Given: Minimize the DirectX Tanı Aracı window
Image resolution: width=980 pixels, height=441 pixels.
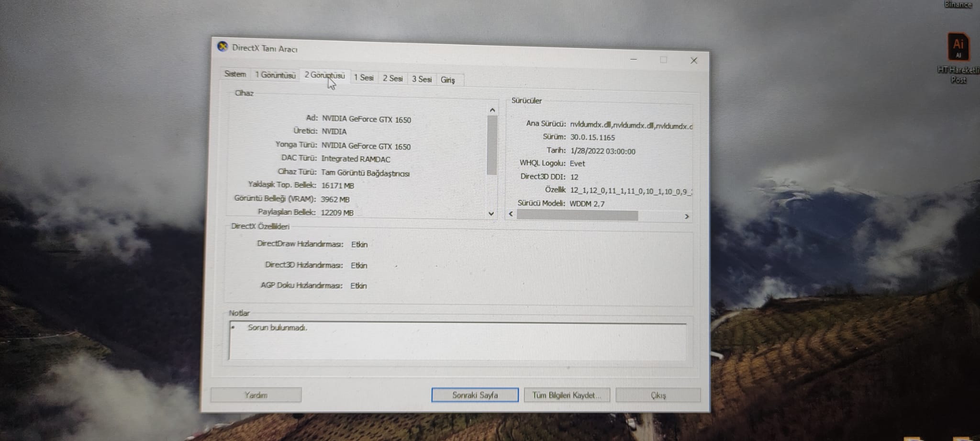Looking at the screenshot, I should click(634, 59).
